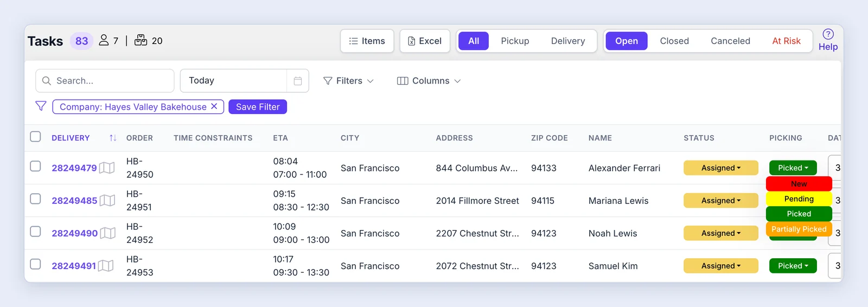Viewport: 868px width, 307px height.
Task: Click the Time Constraints column header
Action: tap(213, 138)
